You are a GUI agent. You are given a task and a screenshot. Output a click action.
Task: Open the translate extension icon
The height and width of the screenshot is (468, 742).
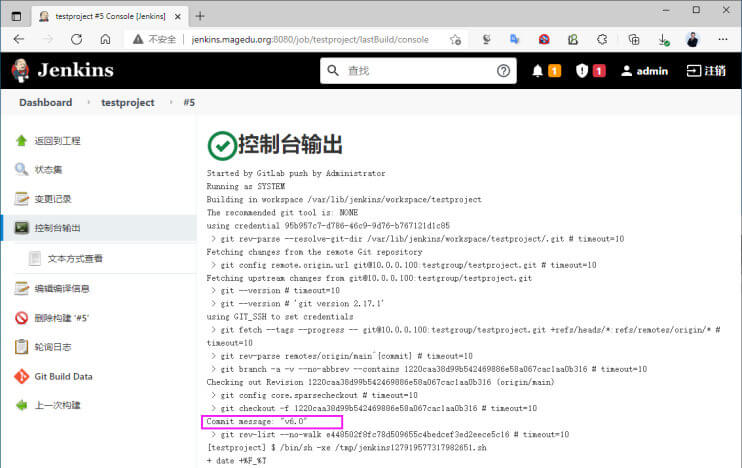click(x=514, y=39)
